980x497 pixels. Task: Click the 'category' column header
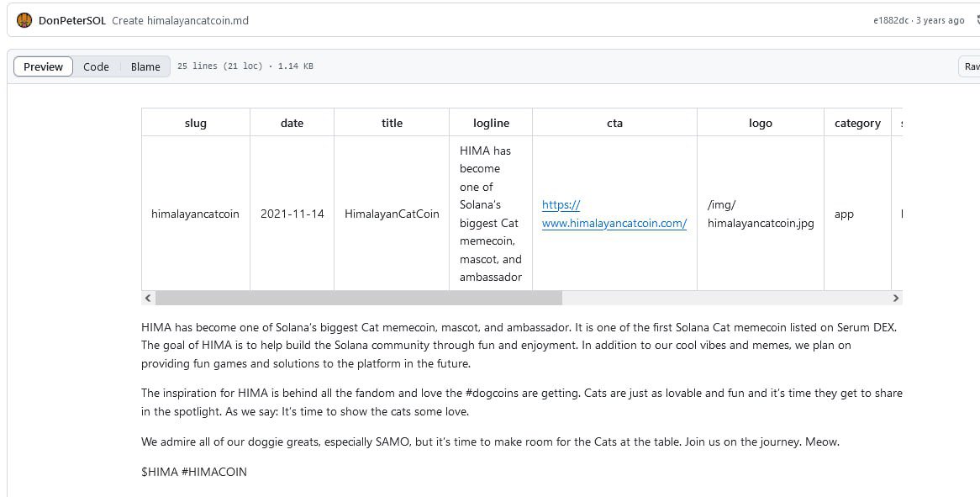[857, 123]
